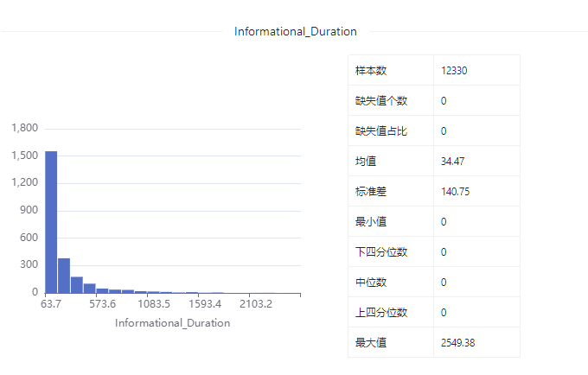Click the second-tallest histogram bar
The height and width of the screenshot is (375, 588).
(64, 276)
